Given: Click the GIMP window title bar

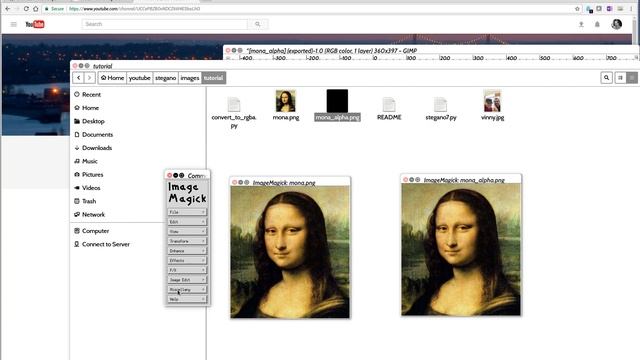Looking at the screenshot, I should tap(431, 51).
